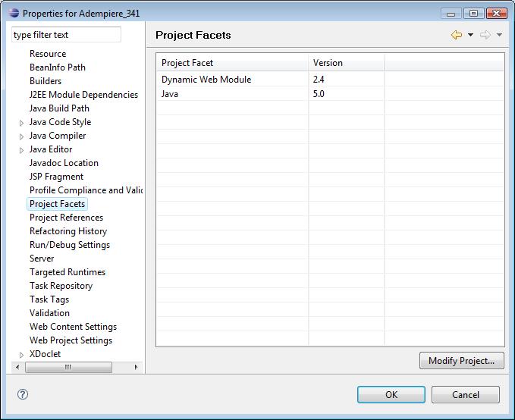Expand the XDoclet tree node
515x420 pixels.
(x=21, y=355)
